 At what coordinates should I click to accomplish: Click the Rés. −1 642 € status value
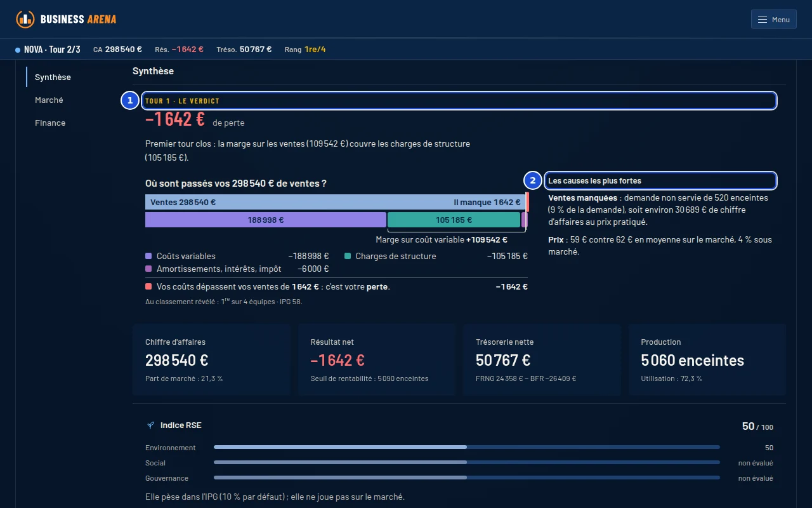point(180,50)
